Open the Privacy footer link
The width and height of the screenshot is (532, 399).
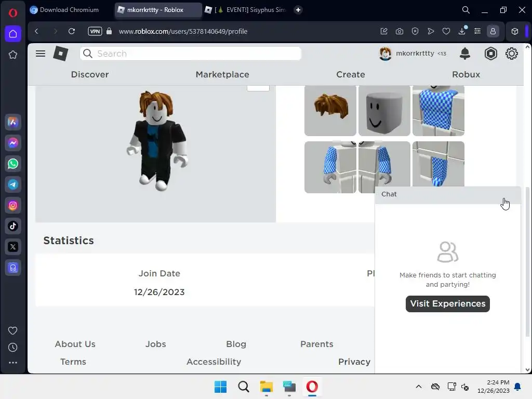[354, 362]
